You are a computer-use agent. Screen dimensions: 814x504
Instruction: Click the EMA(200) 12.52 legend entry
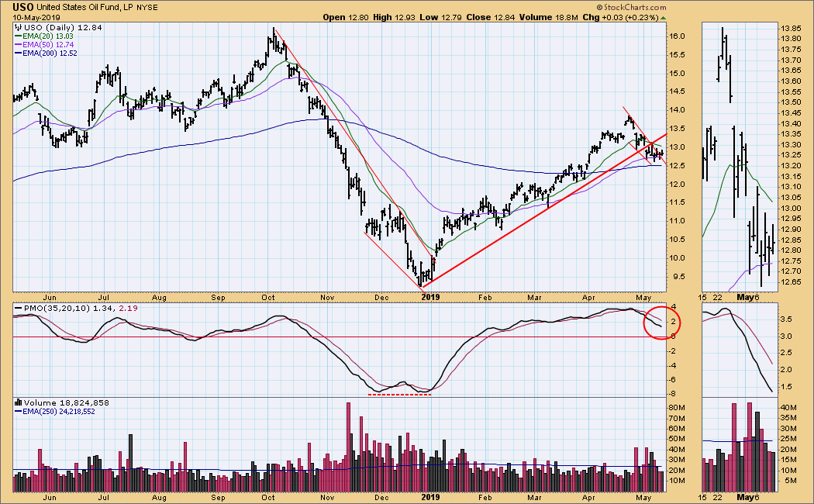tap(46, 53)
